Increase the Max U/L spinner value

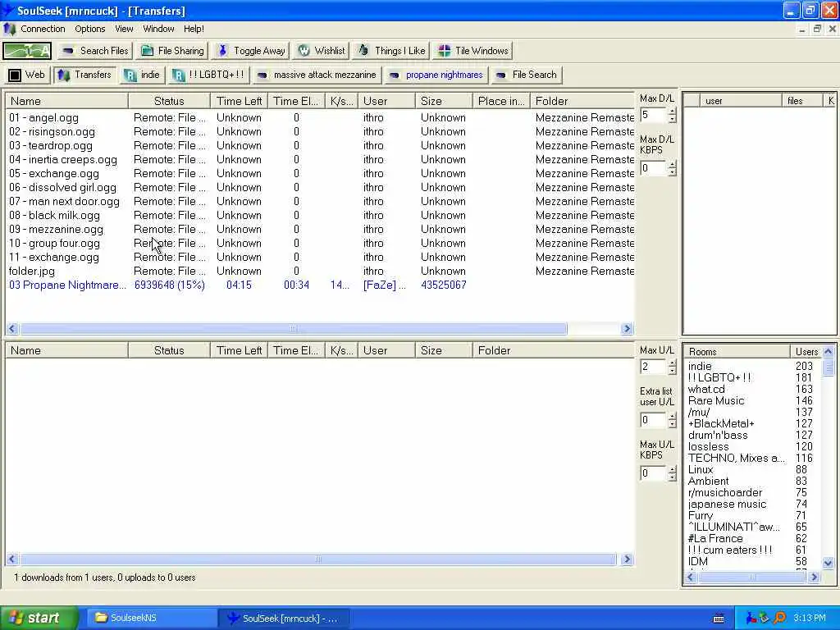point(673,363)
